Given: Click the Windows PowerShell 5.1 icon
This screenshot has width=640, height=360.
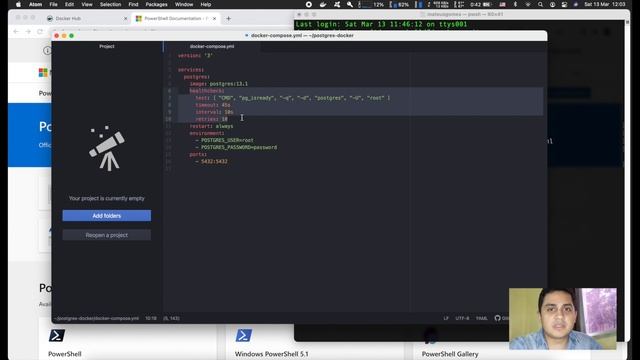Looking at the screenshot, I should pos(243,336).
